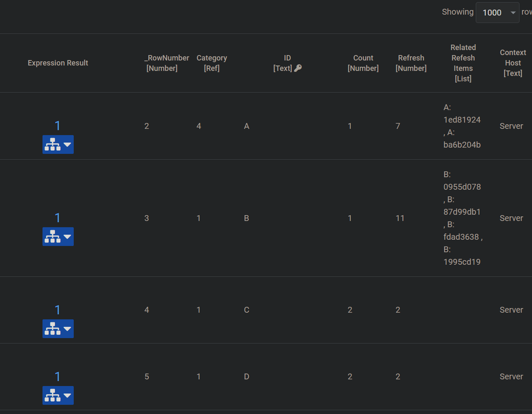Click the Category [Ref] column header
The image size is (532, 414).
click(x=212, y=63)
